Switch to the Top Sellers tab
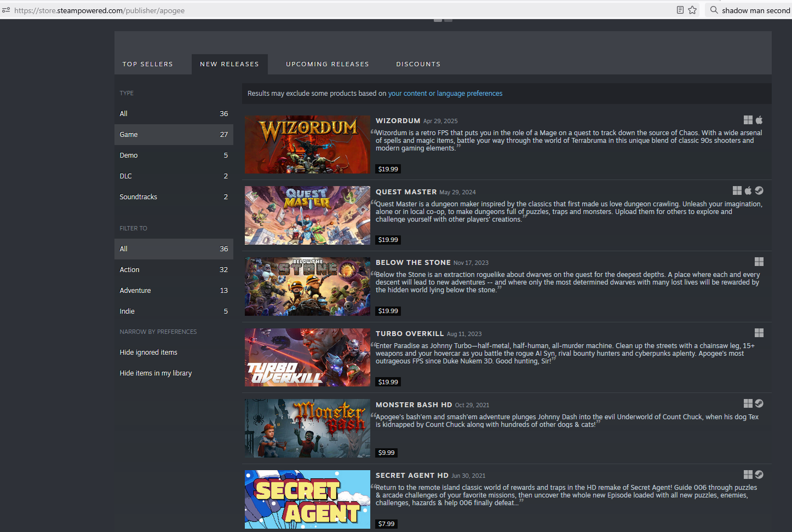 coord(148,64)
